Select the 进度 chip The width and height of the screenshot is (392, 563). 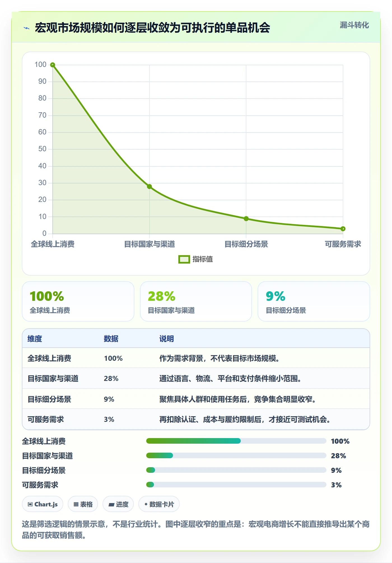pyautogui.click(x=118, y=504)
